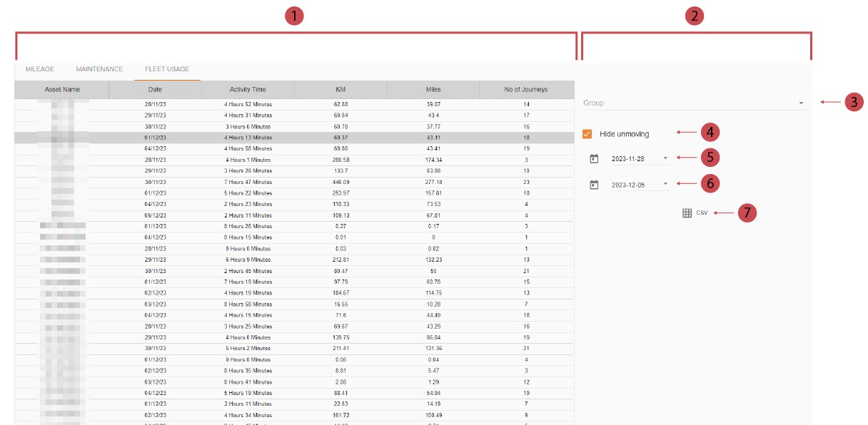868x425 pixels.
Task: Sort by the Asset Name column header
Action: pyautogui.click(x=62, y=90)
